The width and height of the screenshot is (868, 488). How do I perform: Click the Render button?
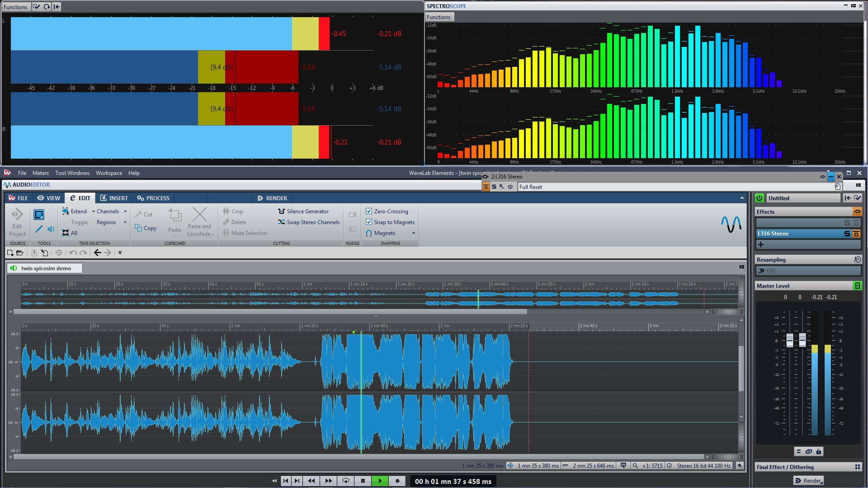[808, 481]
